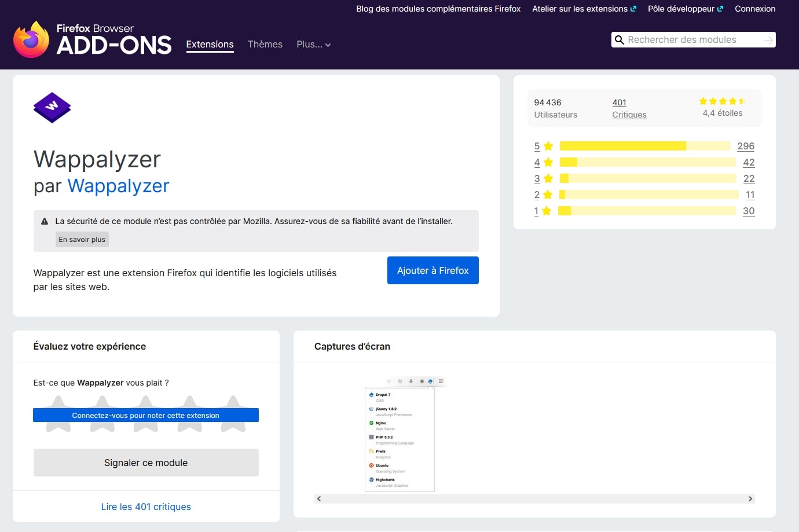Click the 5-star rating bar

645,146
